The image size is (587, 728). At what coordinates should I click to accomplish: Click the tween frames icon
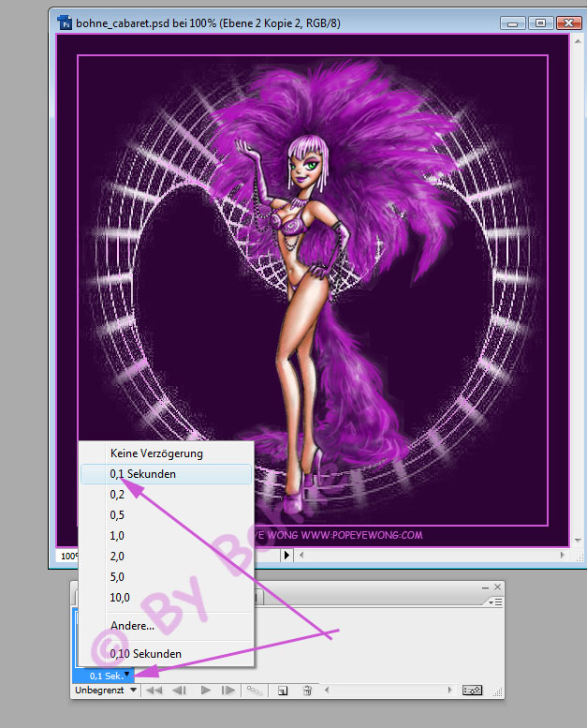[x=254, y=691]
